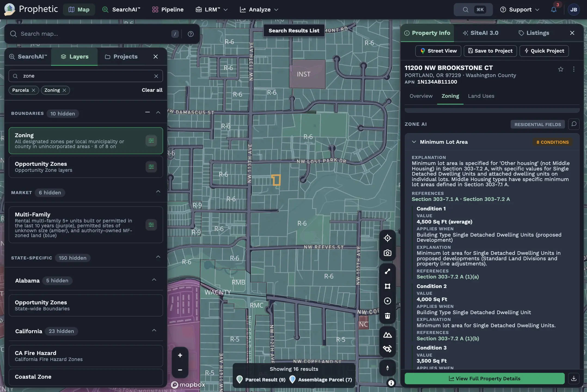Open Zoning layer settings sliders icon

151,141
